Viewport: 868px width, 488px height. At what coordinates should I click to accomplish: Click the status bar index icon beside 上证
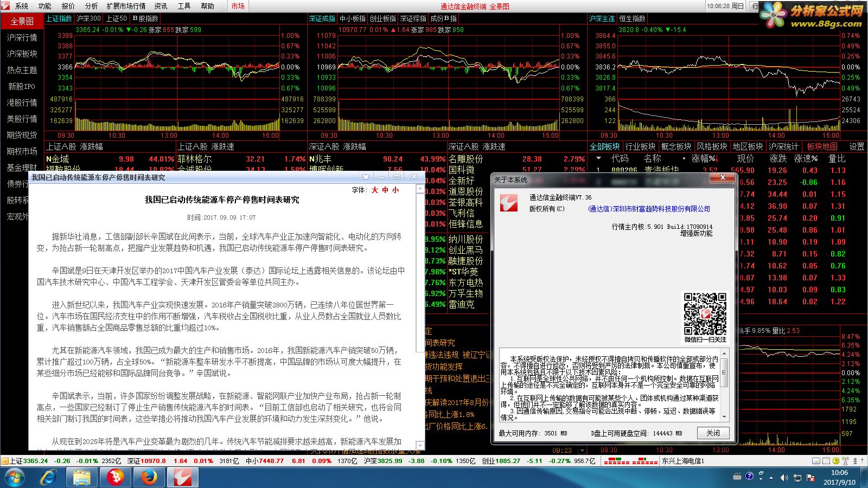pos(5,461)
